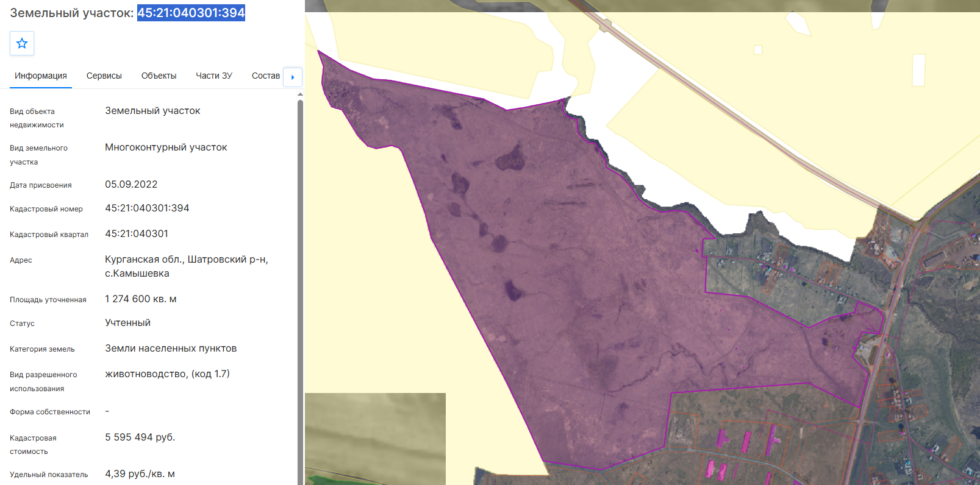
Task: Click object type value Земельный участок
Action: tap(152, 111)
